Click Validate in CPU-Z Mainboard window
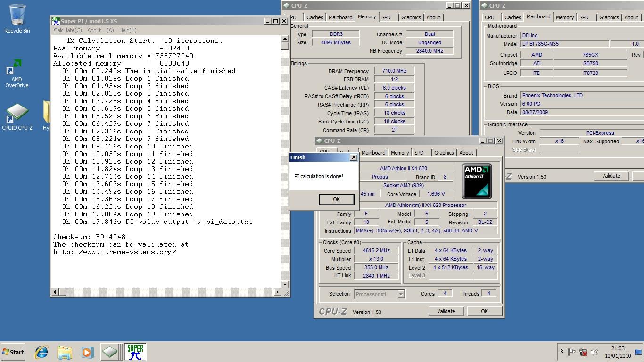Viewport: 644px width, 362px height. 611,176
